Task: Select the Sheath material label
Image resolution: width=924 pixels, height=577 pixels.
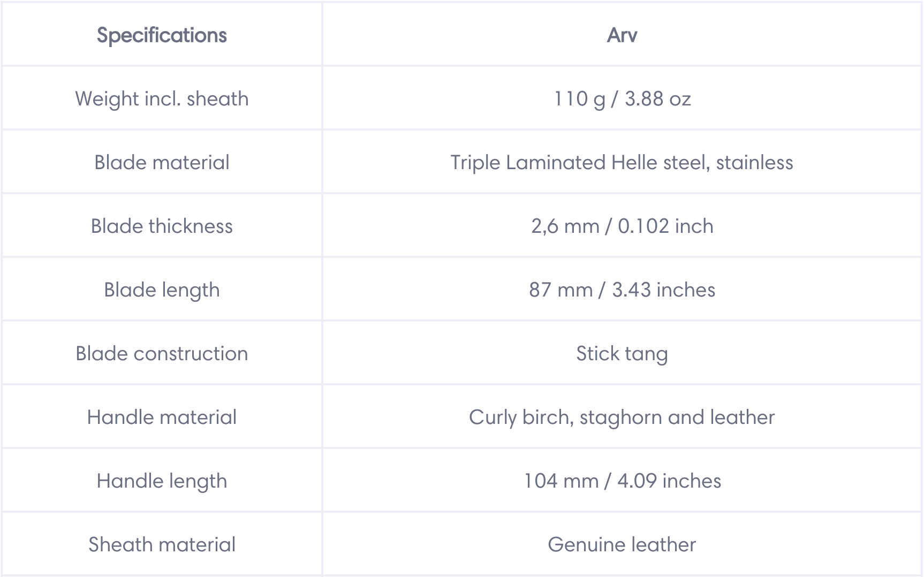Action: (162, 544)
